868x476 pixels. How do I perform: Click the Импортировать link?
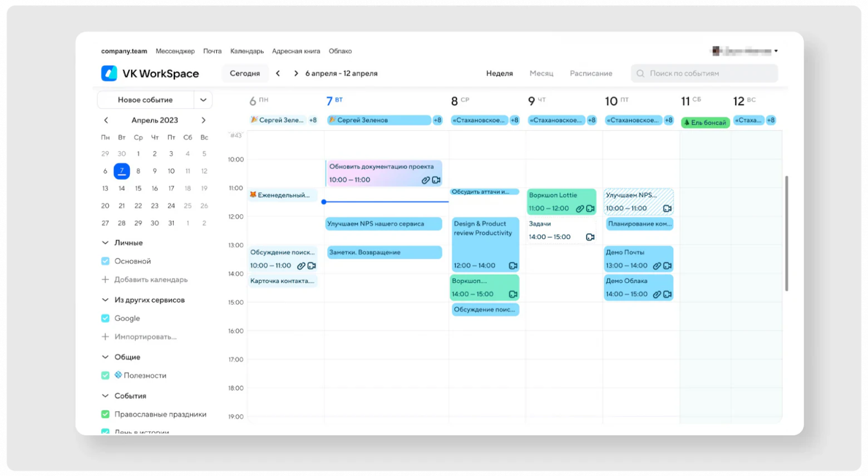145,337
